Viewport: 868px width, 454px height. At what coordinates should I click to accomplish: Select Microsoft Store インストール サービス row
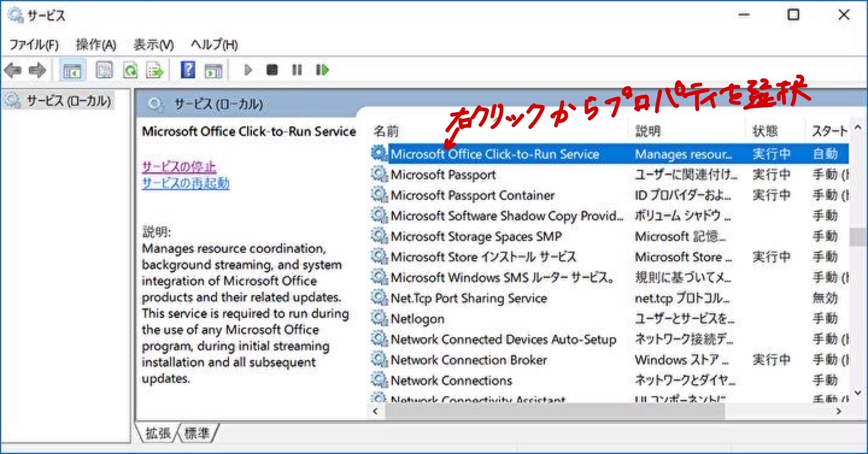[x=609, y=257]
